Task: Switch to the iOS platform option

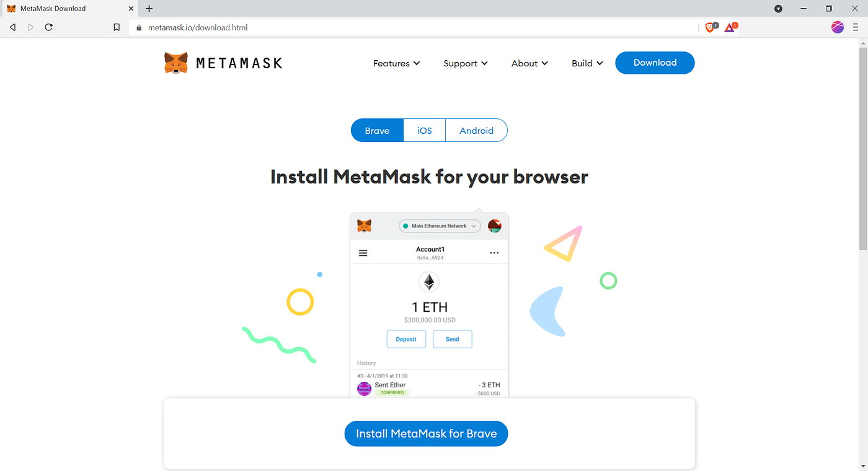Action: (x=424, y=130)
